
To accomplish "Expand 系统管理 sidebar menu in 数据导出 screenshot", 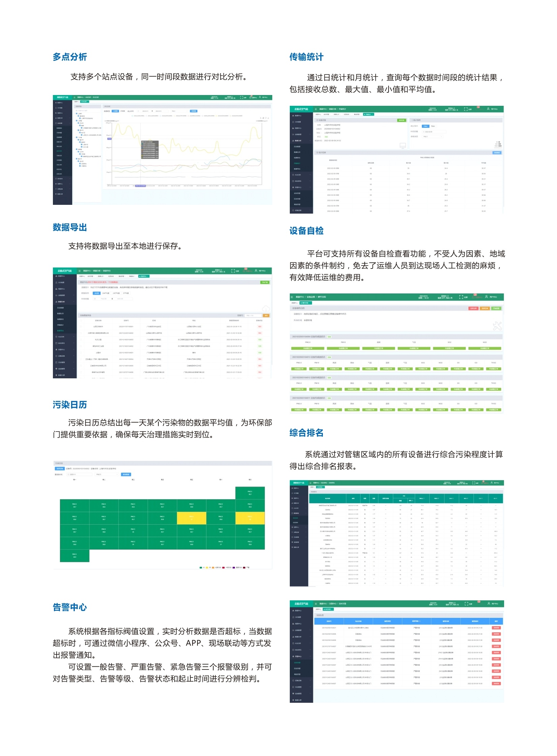I will pos(65,369).
